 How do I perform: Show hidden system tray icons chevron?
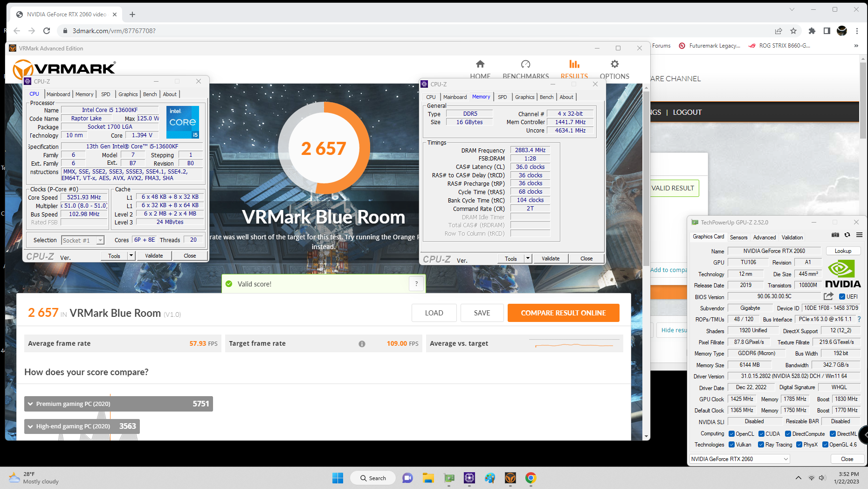coord(799,478)
